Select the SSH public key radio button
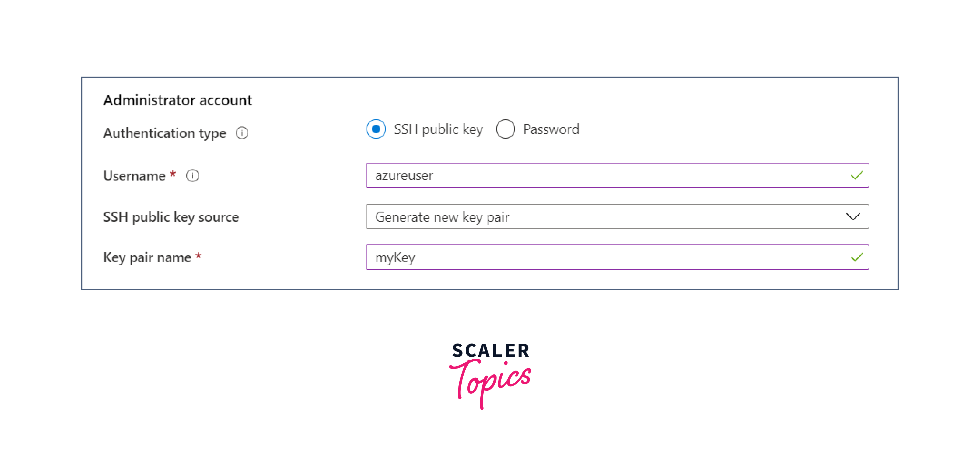The height and width of the screenshot is (465, 980). coord(376,129)
